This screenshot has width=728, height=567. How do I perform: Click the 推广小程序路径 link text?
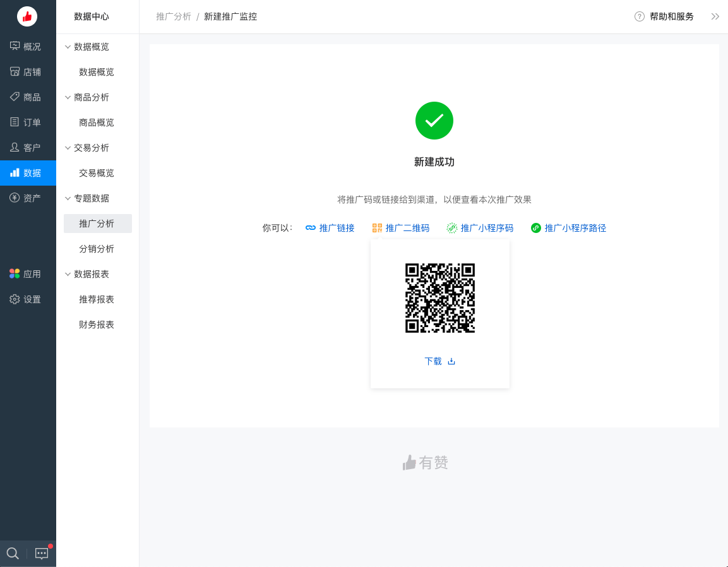(575, 228)
